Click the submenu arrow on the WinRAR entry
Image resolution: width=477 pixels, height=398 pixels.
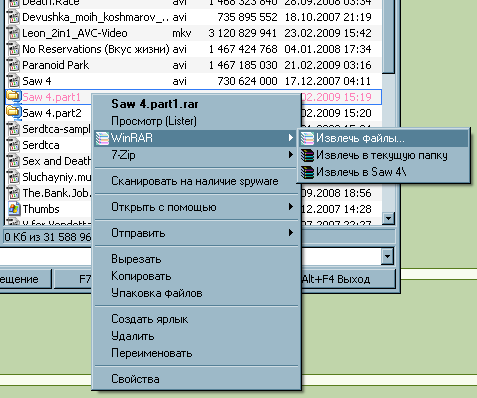click(x=291, y=138)
